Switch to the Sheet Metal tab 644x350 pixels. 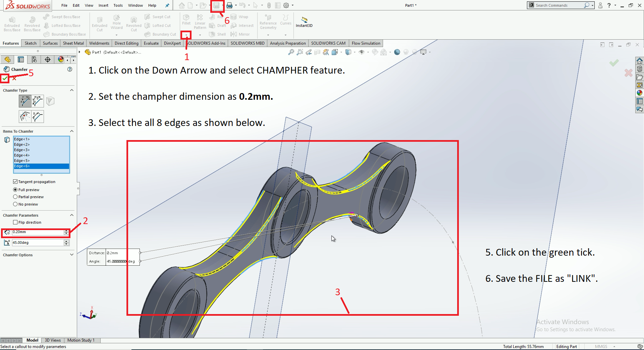click(x=73, y=43)
